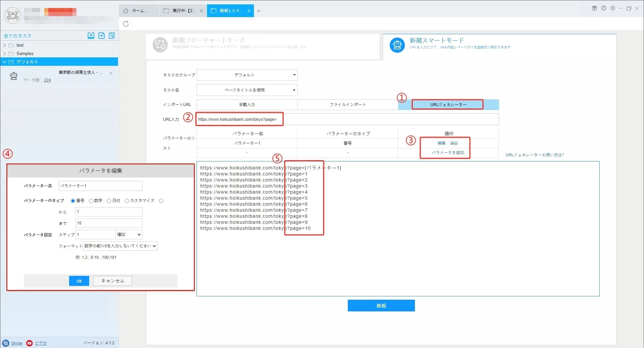
Task: Click the new task plus icon in sidebar
Action: tap(102, 36)
